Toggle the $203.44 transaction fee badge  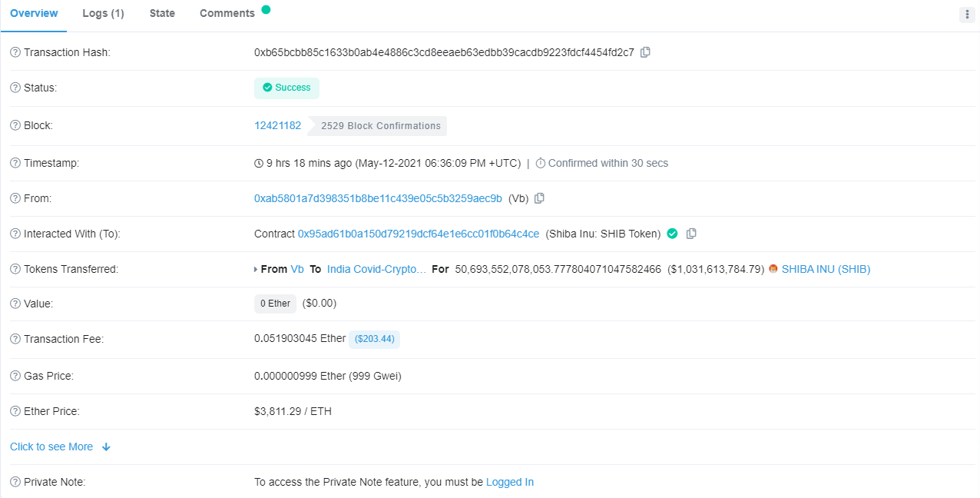[375, 339]
